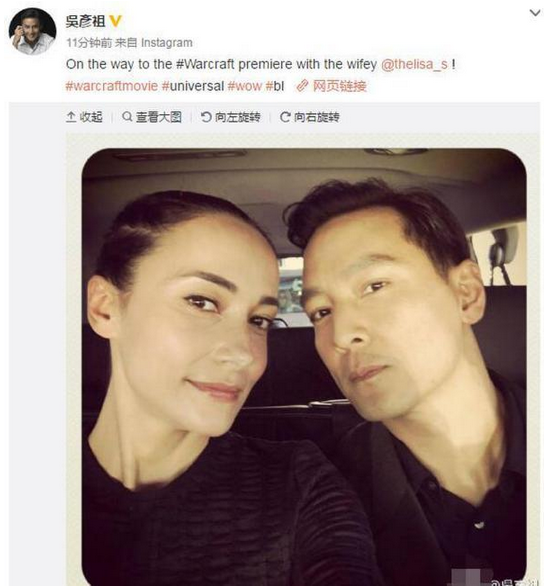
Task: Click the upward-arrow collapse icon
Action: [71, 117]
